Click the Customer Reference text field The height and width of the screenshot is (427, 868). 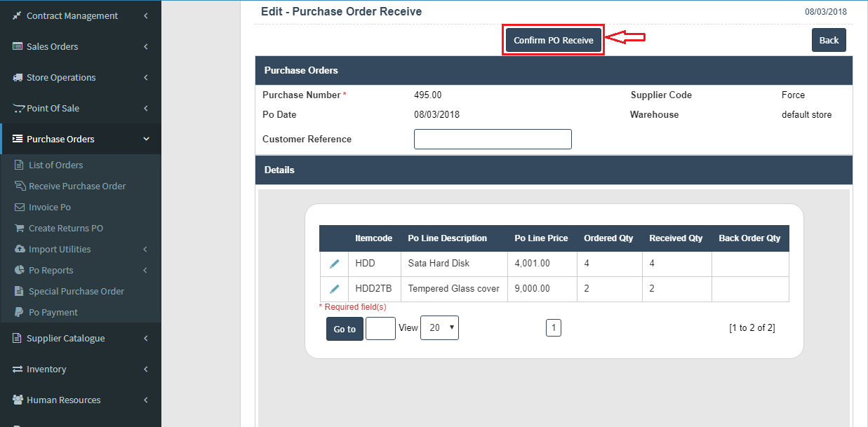pos(493,140)
